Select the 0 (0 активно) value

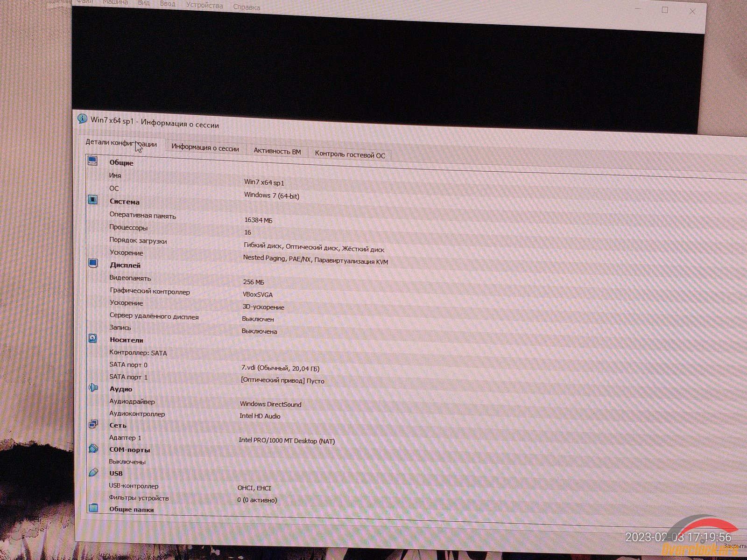257,500
